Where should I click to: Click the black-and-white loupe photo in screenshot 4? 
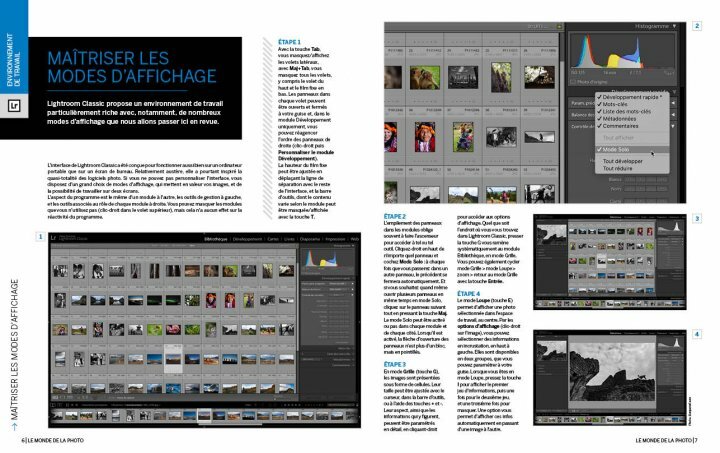(612, 371)
